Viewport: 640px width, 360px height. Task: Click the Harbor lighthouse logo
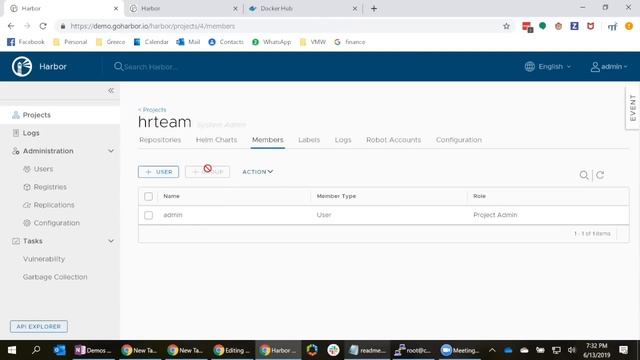tap(22, 67)
